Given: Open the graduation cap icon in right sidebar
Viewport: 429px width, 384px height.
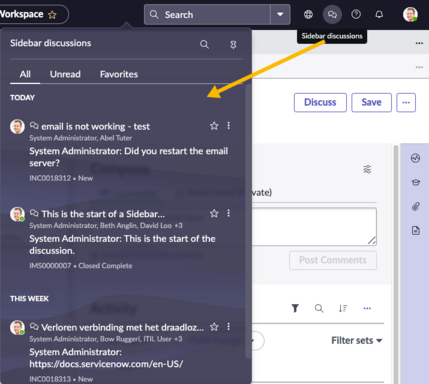Looking at the screenshot, I should click(x=415, y=182).
